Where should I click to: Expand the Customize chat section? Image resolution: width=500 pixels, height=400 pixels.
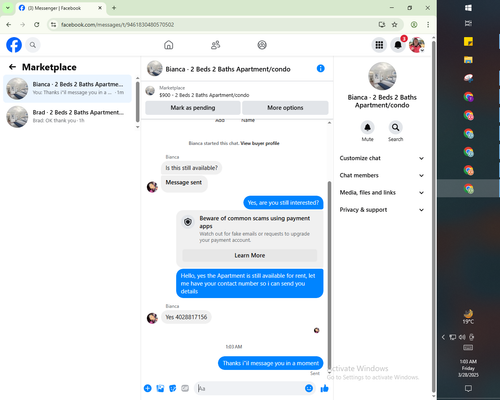pyautogui.click(x=382, y=158)
